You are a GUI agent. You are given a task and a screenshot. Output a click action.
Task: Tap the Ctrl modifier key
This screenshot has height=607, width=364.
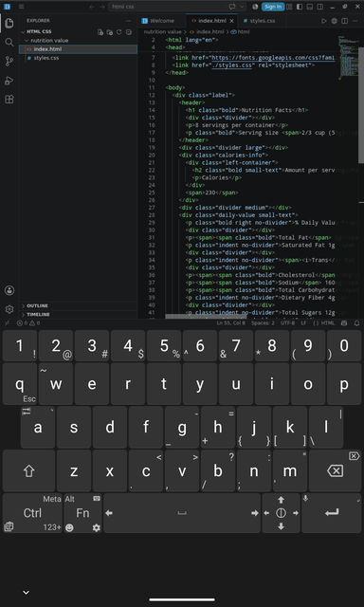32,513
